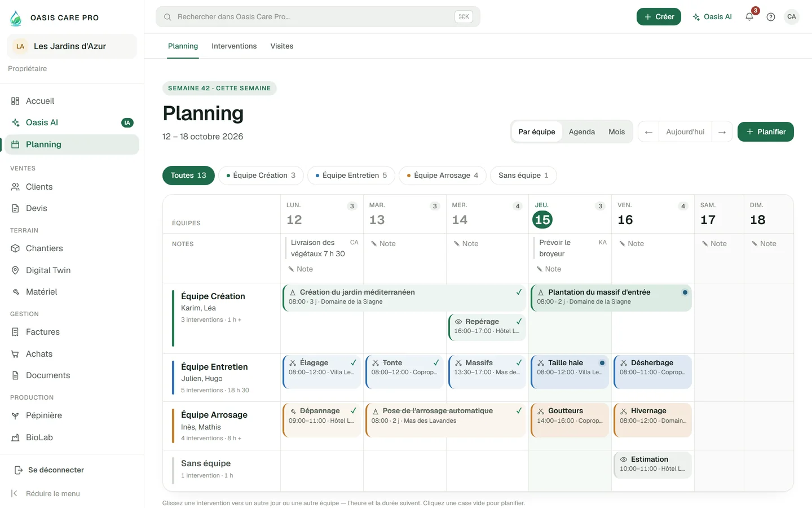Click the Oasis AI header button
Viewport: 812px width, 508px height.
(x=712, y=17)
